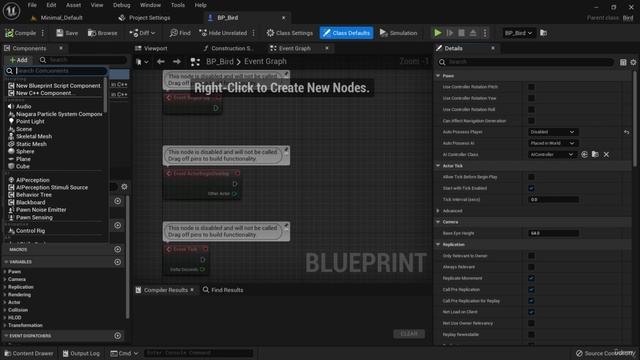This screenshot has width=640, height=360.
Task: Click the Stop playback icon
Action: (x=461, y=33)
